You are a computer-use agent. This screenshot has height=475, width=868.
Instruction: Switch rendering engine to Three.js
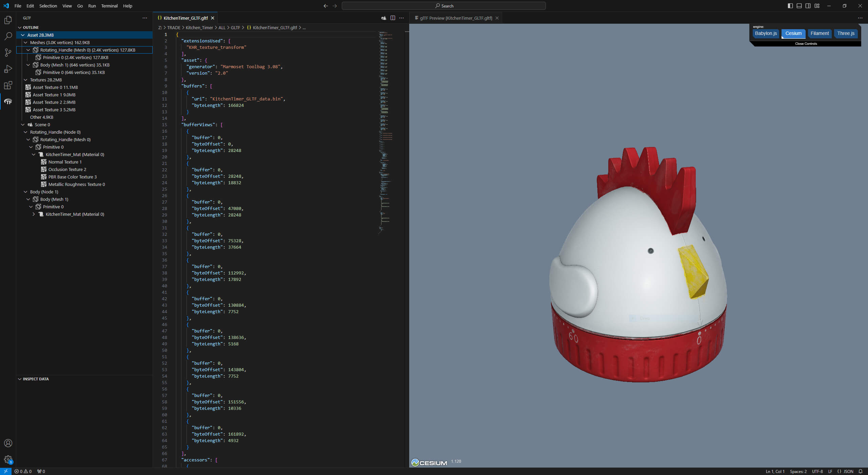846,33
